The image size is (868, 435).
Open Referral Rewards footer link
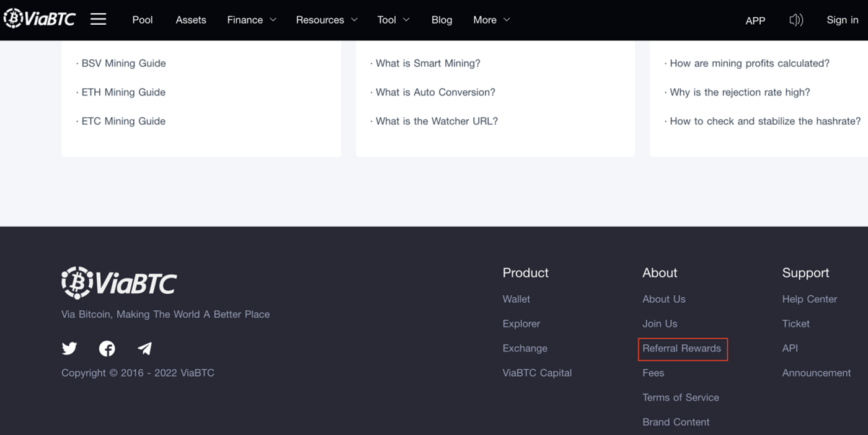682,348
